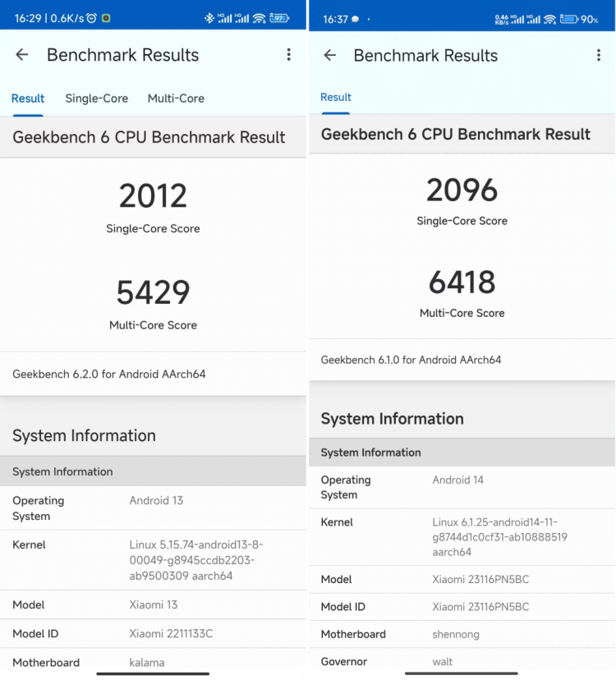The width and height of the screenshot is (616, 680).
Task: Tap the shennong Motherboard row
Action: tap(462, 634)
